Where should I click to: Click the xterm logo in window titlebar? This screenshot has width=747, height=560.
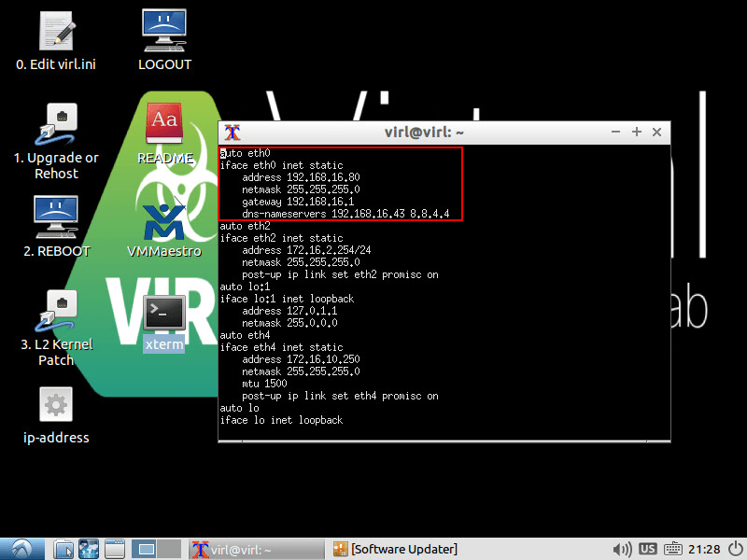233,132
